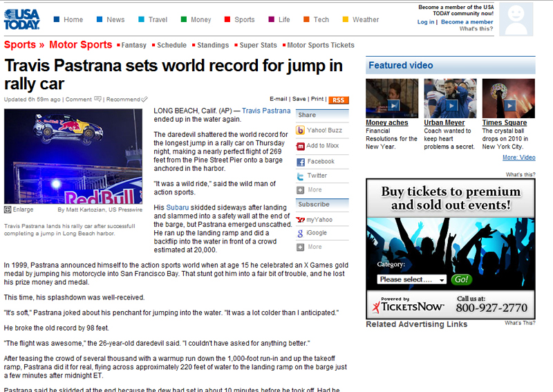553x392 pixels.
Task: Click the Facebook share icon
Action: (x=301, y=162)
